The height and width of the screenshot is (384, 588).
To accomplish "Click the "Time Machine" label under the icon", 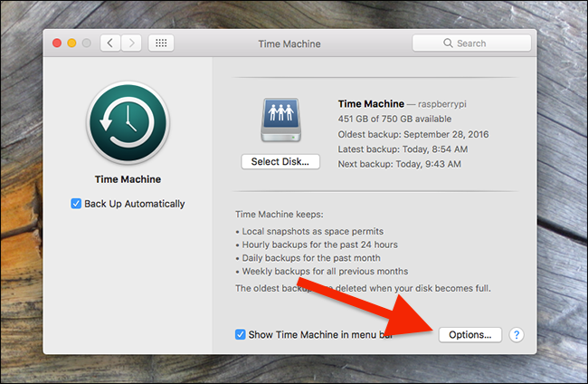I will [128, 179].
